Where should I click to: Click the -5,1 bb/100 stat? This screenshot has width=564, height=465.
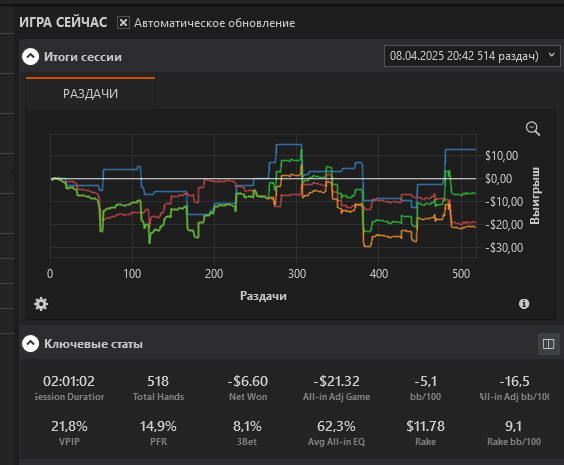coord(426,388)
